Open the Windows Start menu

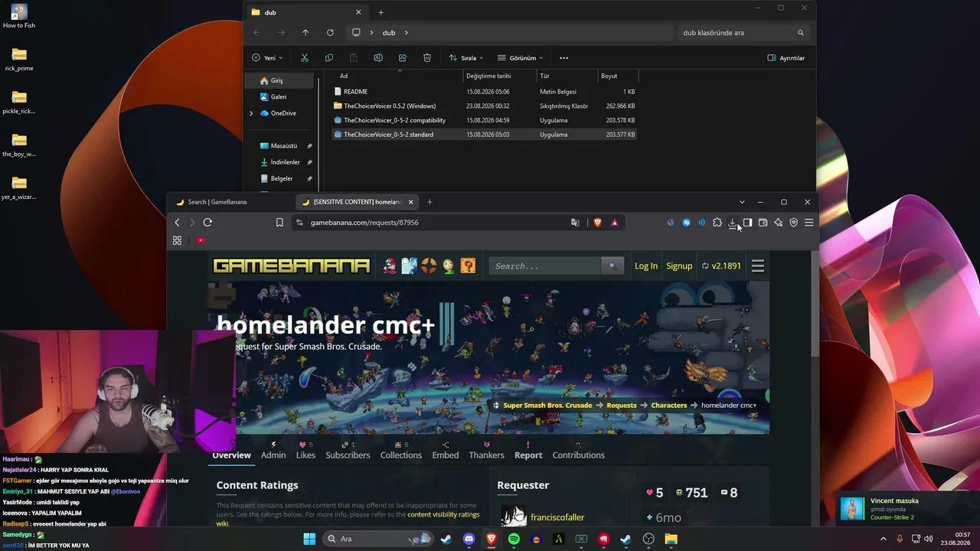pos(309,539)
